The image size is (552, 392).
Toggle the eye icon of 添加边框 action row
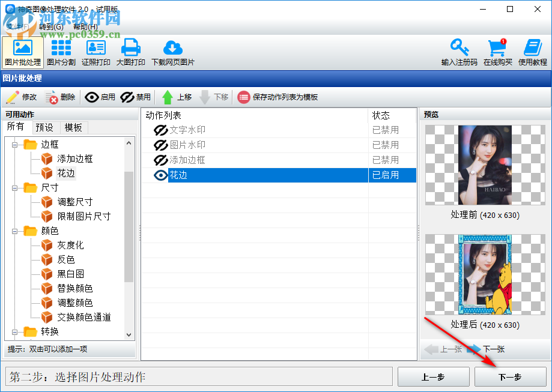click(x=160, y=160)
